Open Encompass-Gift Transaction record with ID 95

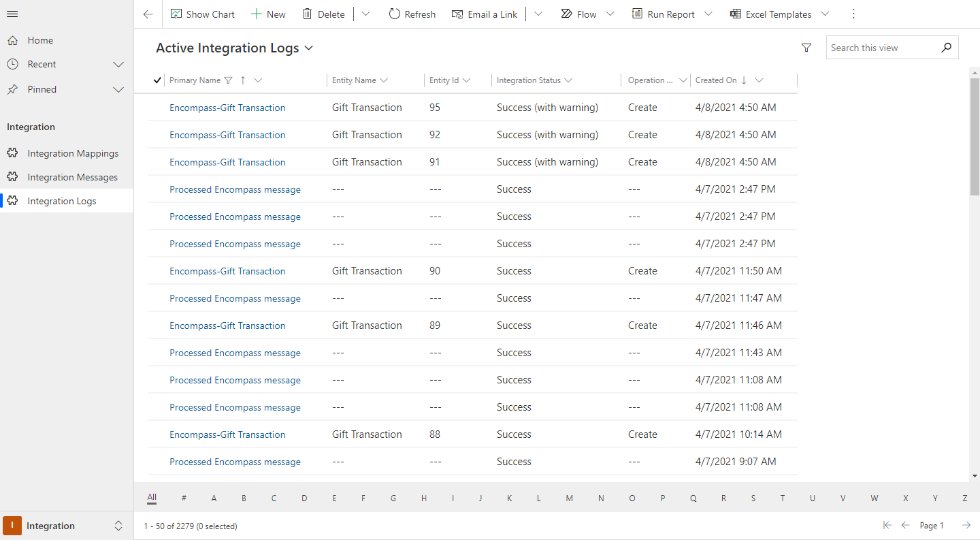point(227,108)
